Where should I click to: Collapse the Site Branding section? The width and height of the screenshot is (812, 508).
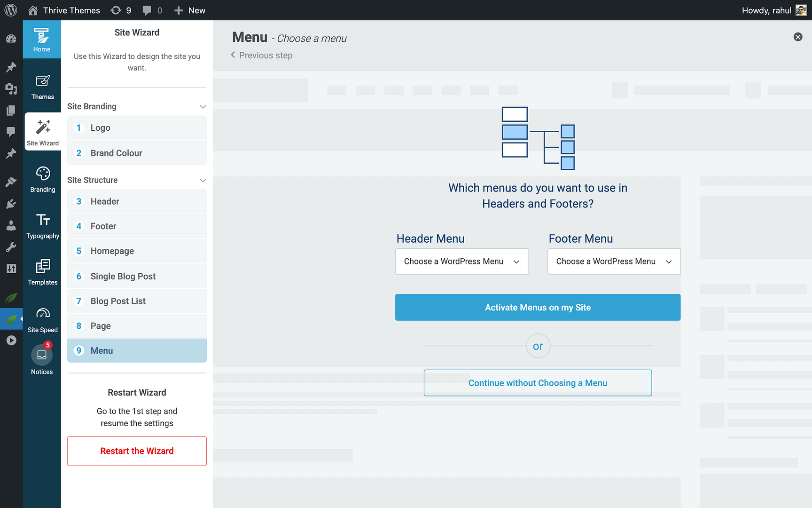[203, 106]
